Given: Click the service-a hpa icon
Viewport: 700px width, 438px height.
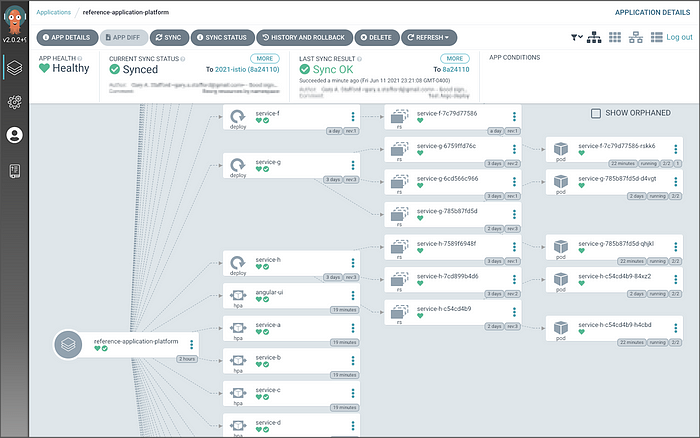Looking at the screenshot, I should 238,328.
